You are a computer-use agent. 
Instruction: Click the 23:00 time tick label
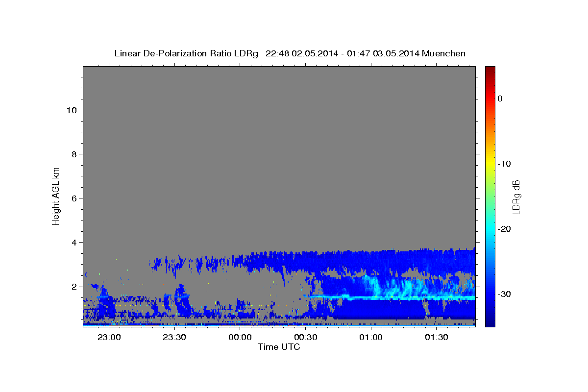click(109, 337)
